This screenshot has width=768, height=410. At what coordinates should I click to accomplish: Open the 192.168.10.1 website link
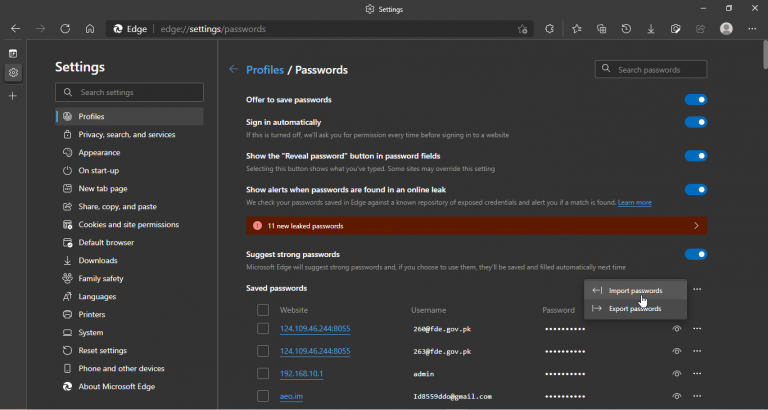(301, 374)
